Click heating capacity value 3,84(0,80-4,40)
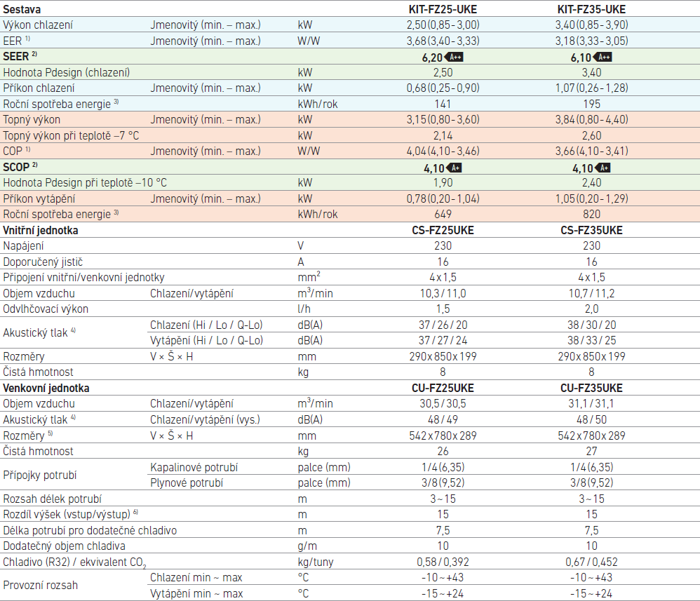Viewport: 700px width, 601px height. point(591,120)
